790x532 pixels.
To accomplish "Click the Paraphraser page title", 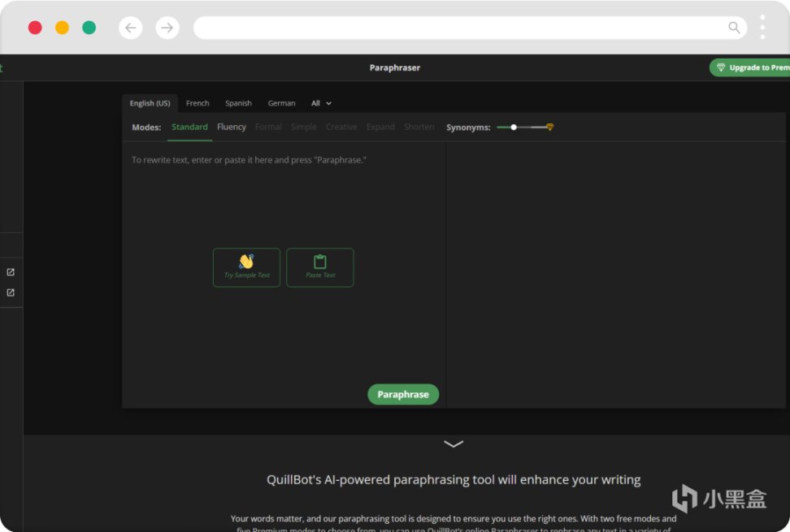I will (x=394, y=67).
